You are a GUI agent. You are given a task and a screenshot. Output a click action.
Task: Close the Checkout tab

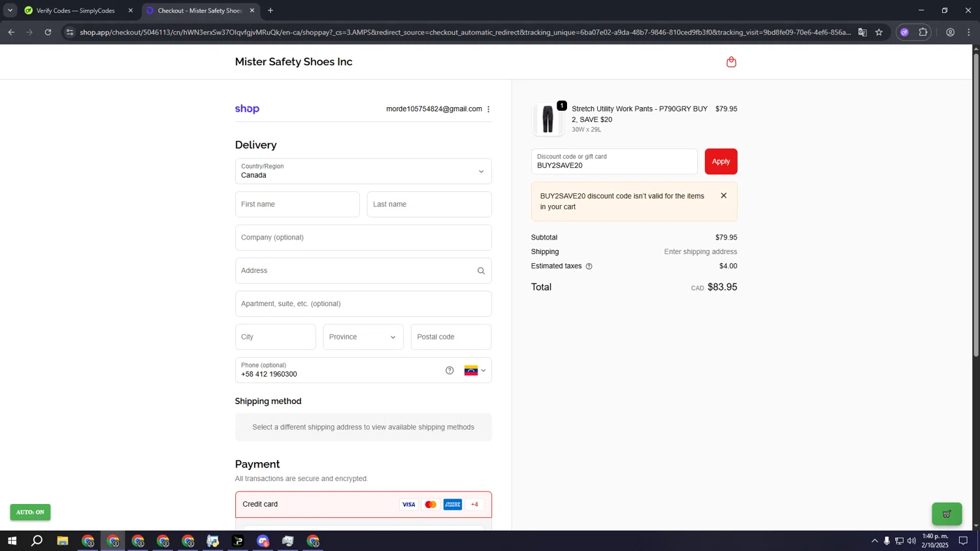point(252,10)
